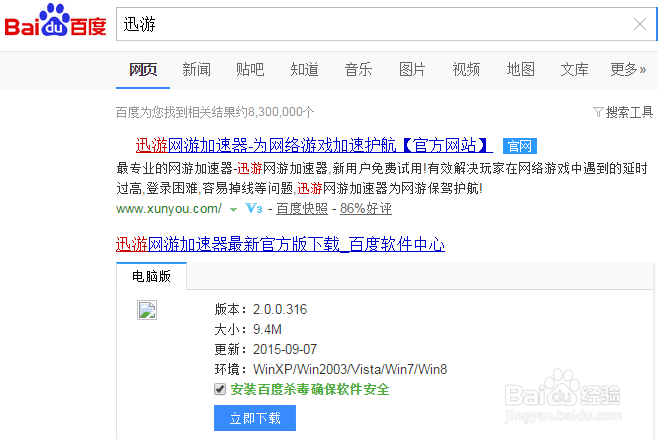
Task: Open the 百度软件中心 download result title
Action: point(280,244)
